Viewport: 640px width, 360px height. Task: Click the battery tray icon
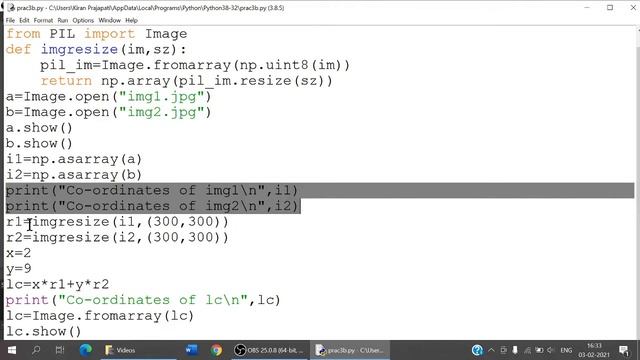point(539,350)
